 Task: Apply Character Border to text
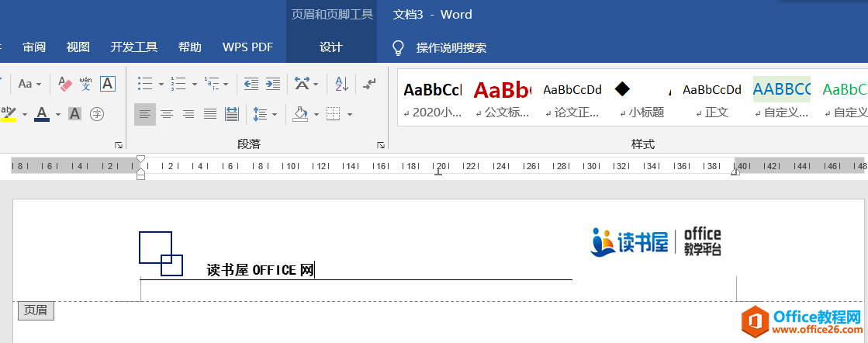[108, 84]
